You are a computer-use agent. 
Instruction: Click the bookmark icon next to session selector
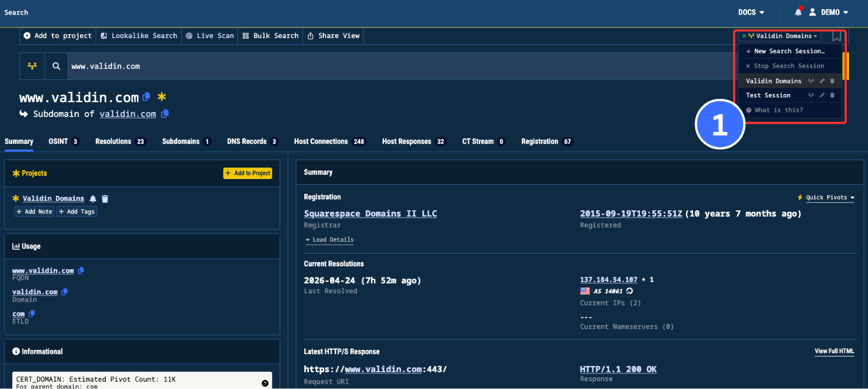[x=837, y=35]
